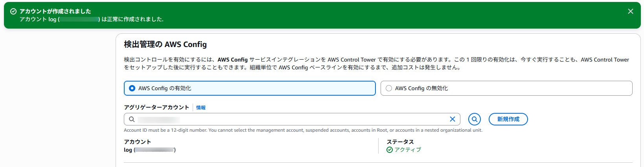Dismiss the green account-created notification banner
644x167 pixels.
(630, 11)
